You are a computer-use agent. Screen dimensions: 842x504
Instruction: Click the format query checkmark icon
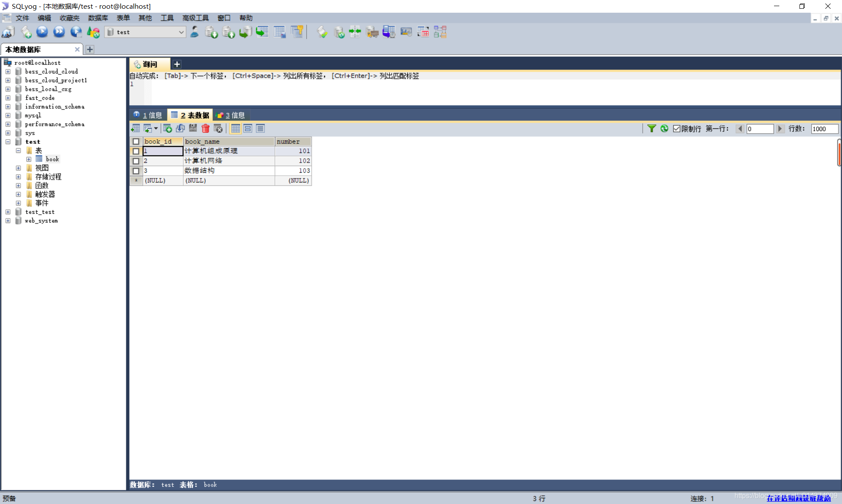point(322,32)
